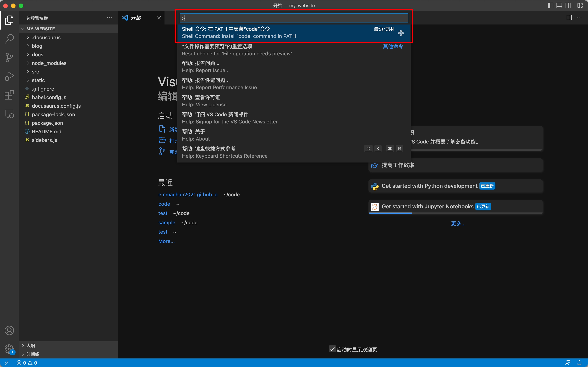Show errors and warnings in status bar
The width and height of the screenshot is (588, 367).
point(27,363)
